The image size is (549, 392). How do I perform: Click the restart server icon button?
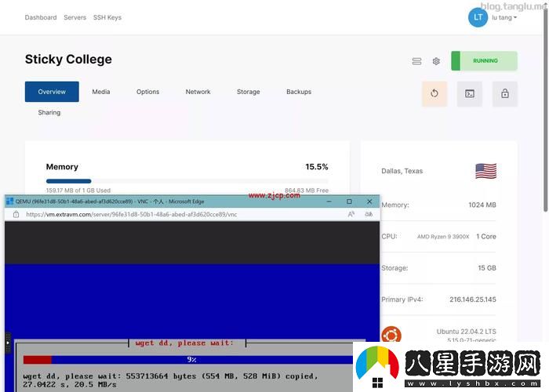tap(434, 93)
